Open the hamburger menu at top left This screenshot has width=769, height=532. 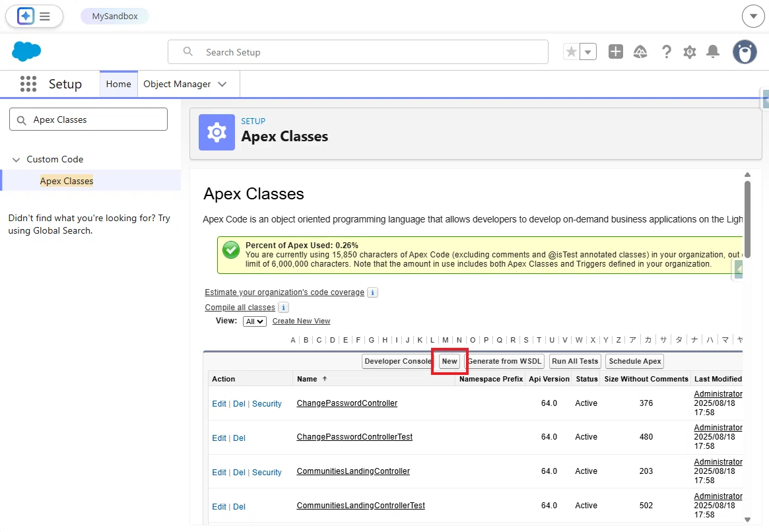[45, 17]
